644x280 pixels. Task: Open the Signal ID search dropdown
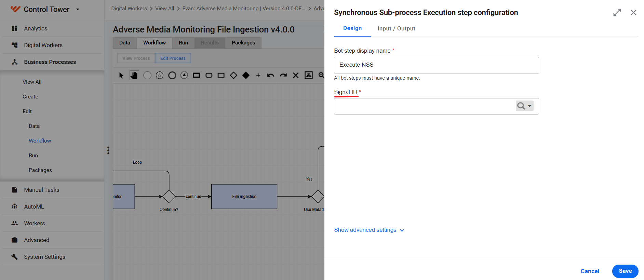524,106
